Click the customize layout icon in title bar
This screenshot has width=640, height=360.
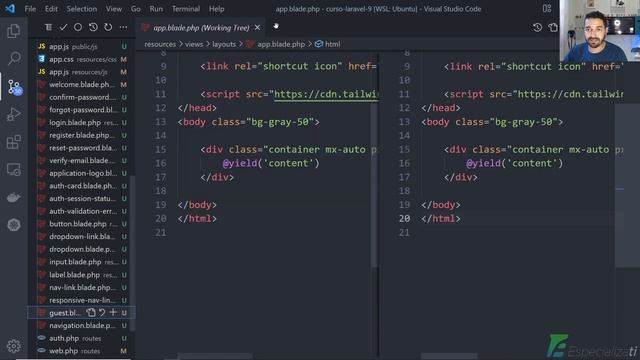click(547, 9)
